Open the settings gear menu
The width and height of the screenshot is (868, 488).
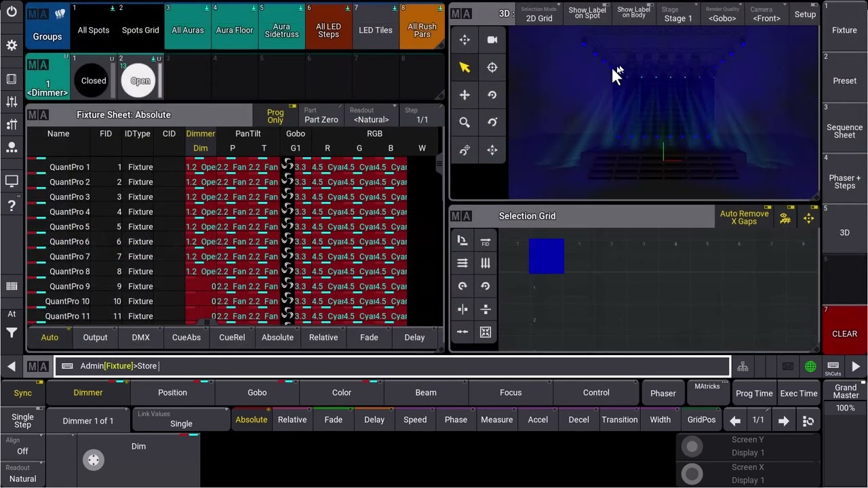pyautogui.click(x=12, y=45)
